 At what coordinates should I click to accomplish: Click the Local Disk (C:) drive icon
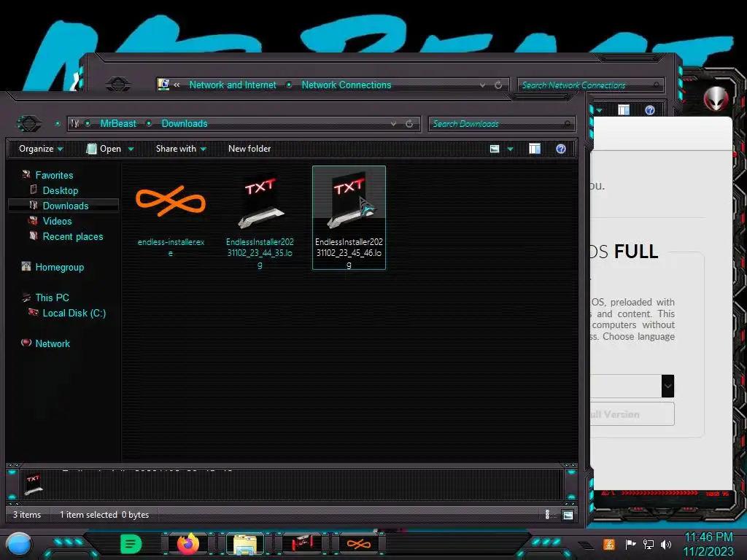click(33, 312)
